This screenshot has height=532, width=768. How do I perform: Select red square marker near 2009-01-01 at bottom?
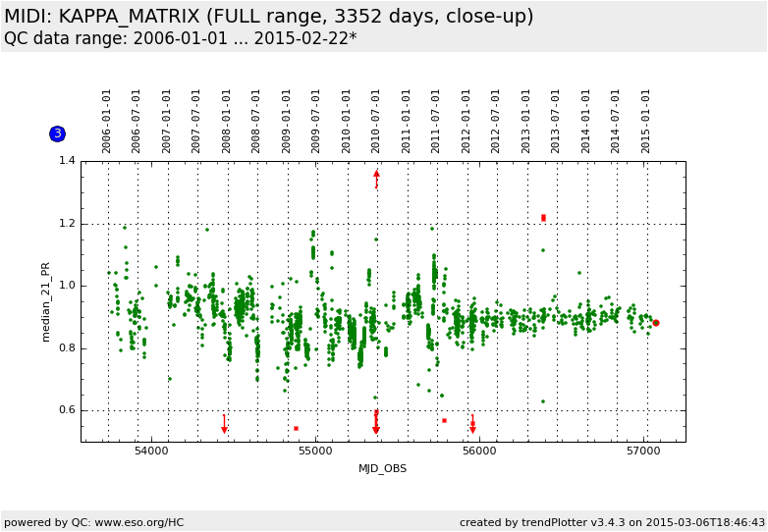pos(296,428)
